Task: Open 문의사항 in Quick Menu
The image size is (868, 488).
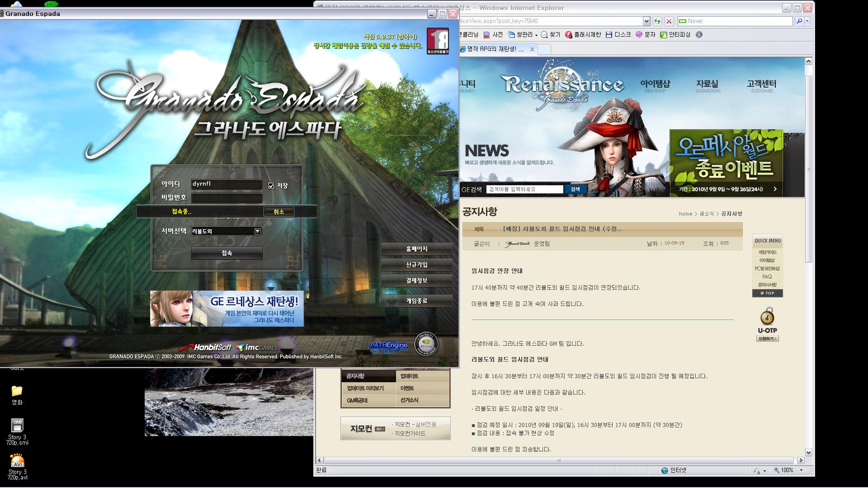Action: (x=767, y=285)
